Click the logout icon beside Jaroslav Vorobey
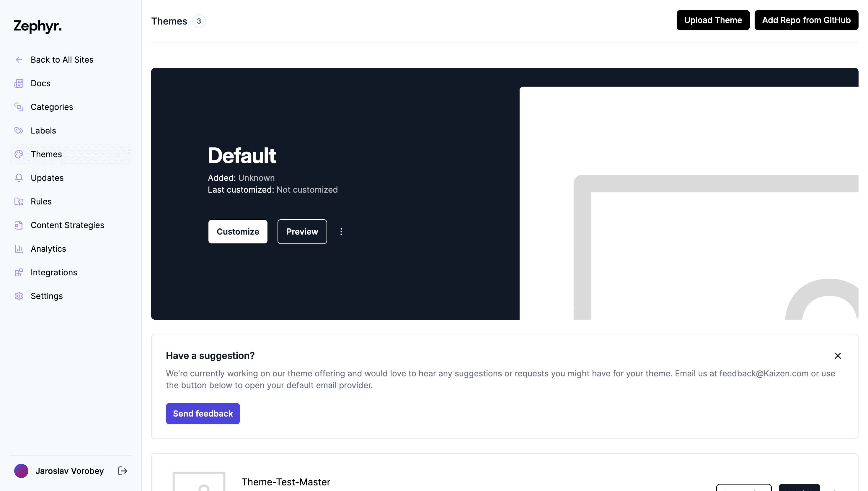The image size is (868, 491). 123,471
